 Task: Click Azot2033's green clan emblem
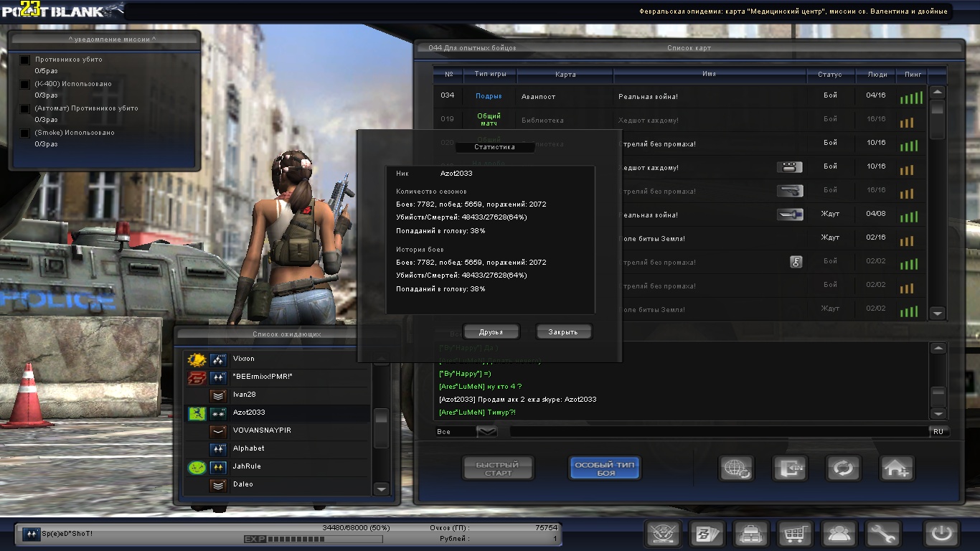[197, 413]
